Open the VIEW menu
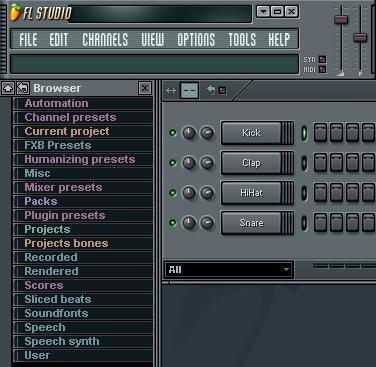This screenshot has height=367, width=376. click(153, 40)
